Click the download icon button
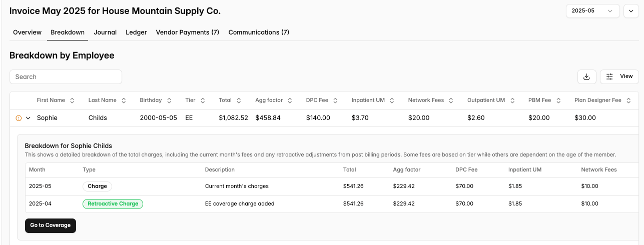 pos(586,76)
